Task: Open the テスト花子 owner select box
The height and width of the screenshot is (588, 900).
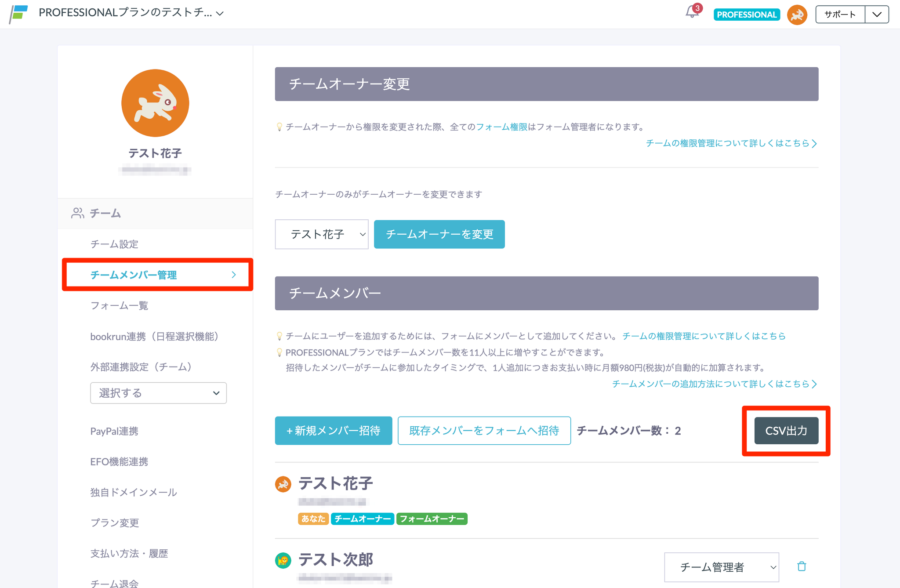Action: tap(322, 234)
